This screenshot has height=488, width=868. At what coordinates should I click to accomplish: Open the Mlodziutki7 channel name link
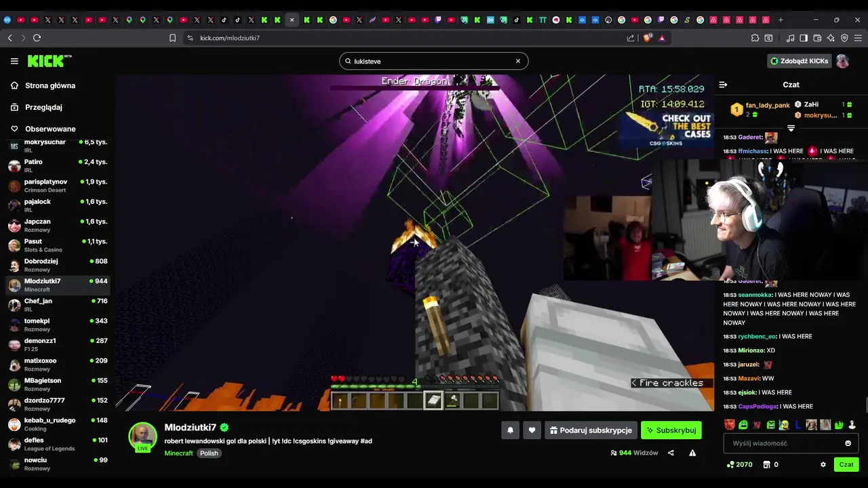click(190, 428)
